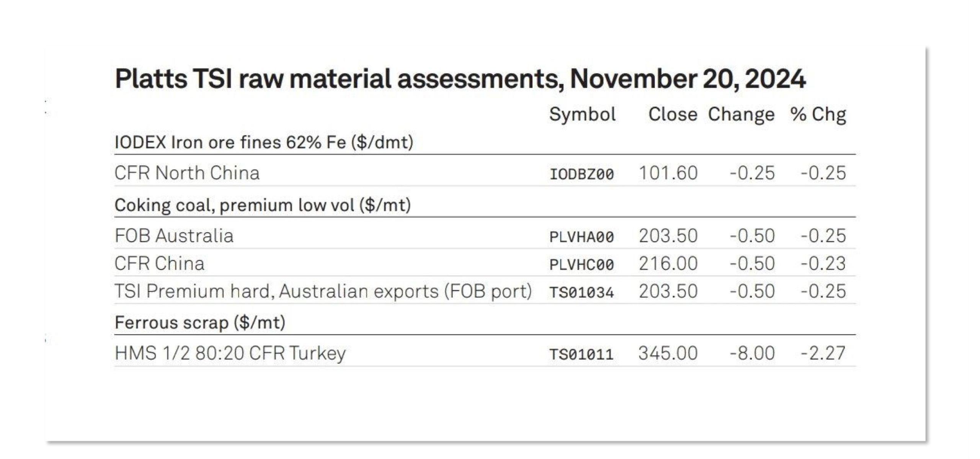The width and height of the screenshot is (980, 459).
Task: Click the Change column header
Action: click(741, 114)
